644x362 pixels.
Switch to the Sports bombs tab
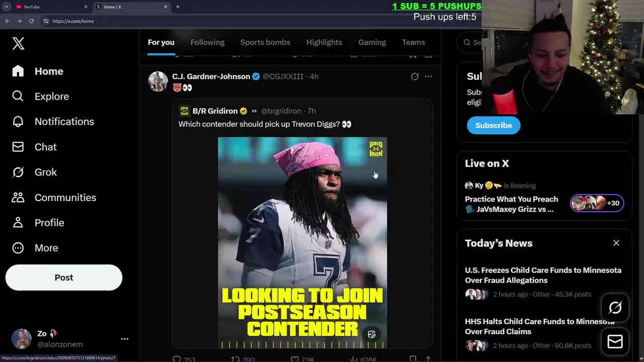[x=265, y=42]
